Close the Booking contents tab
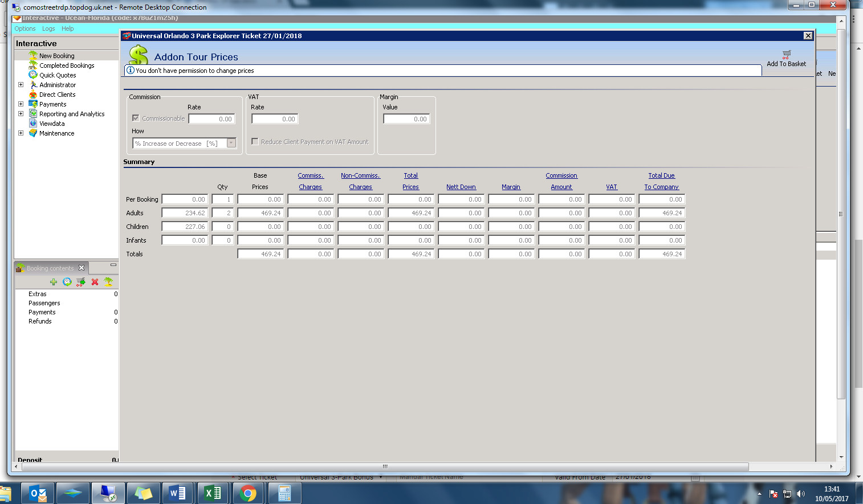 pos(82,268)
